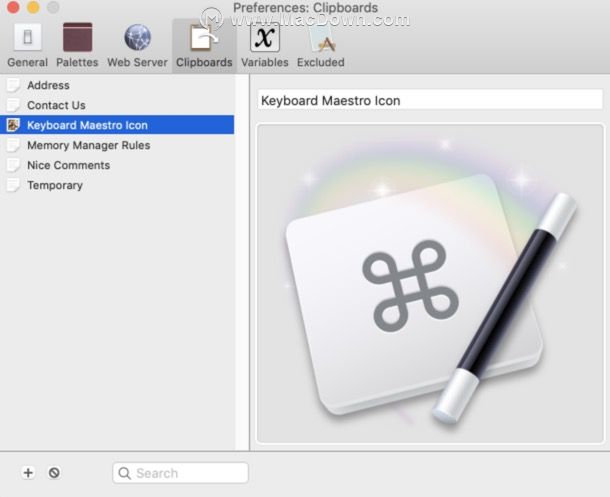Click the magnifier icon in Search field
This screenshot has width=610, height=497.
coord(124,473)
